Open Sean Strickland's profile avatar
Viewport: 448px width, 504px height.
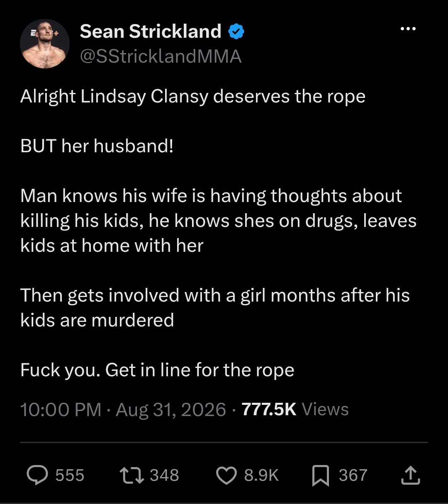[x=45, y=44]
